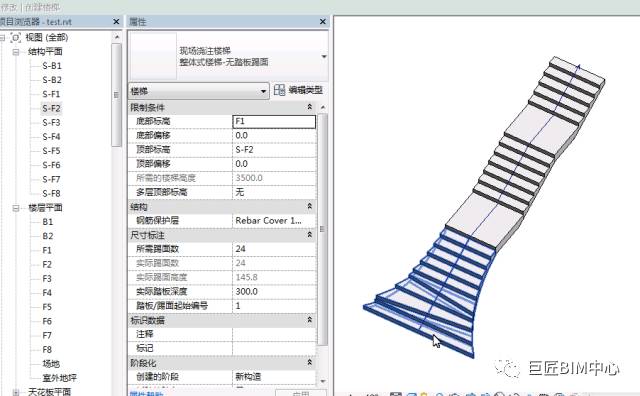Open floor plan B1
The width and height of the screenshot is (640, 396).
coord(48,222)
